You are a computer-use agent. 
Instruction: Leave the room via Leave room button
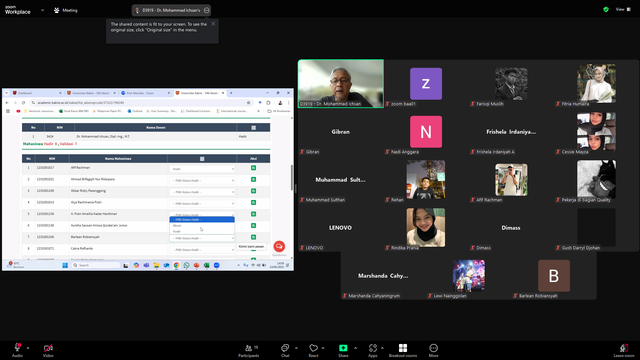[x=624, y=350]
